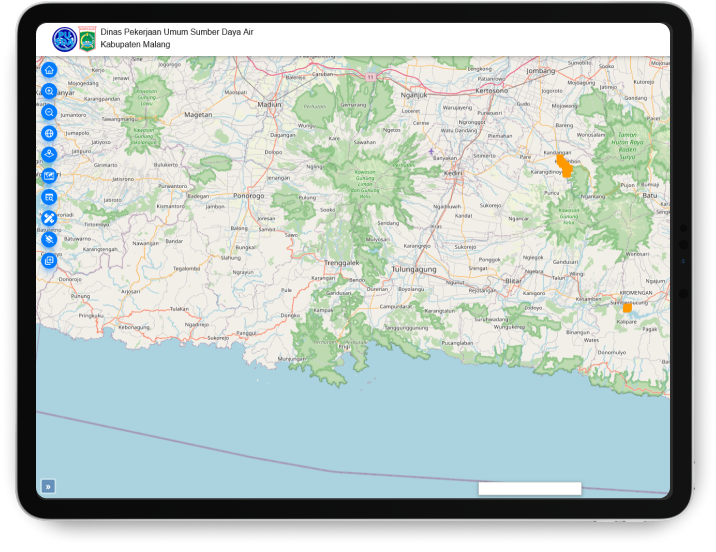
Task: Click the white box at bottom of map
Action: (529, 488)
